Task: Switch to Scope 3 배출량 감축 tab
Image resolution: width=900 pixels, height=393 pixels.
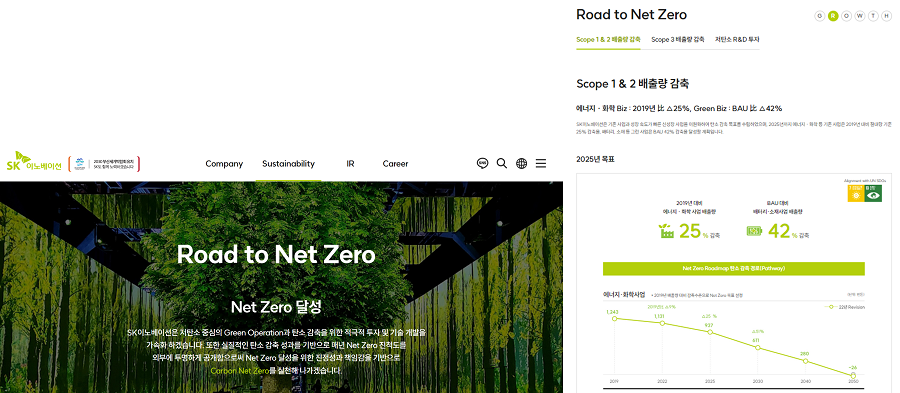Action: (677, 40)
